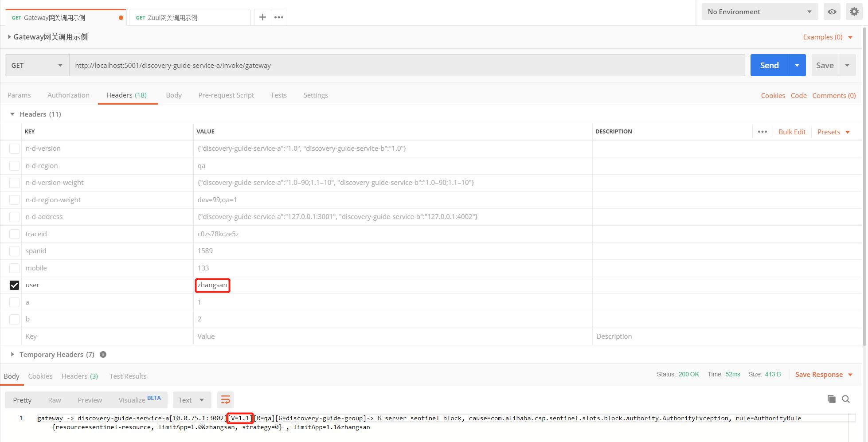Click the request URL field
Screen dimensions: 868x442
point(407,65)
